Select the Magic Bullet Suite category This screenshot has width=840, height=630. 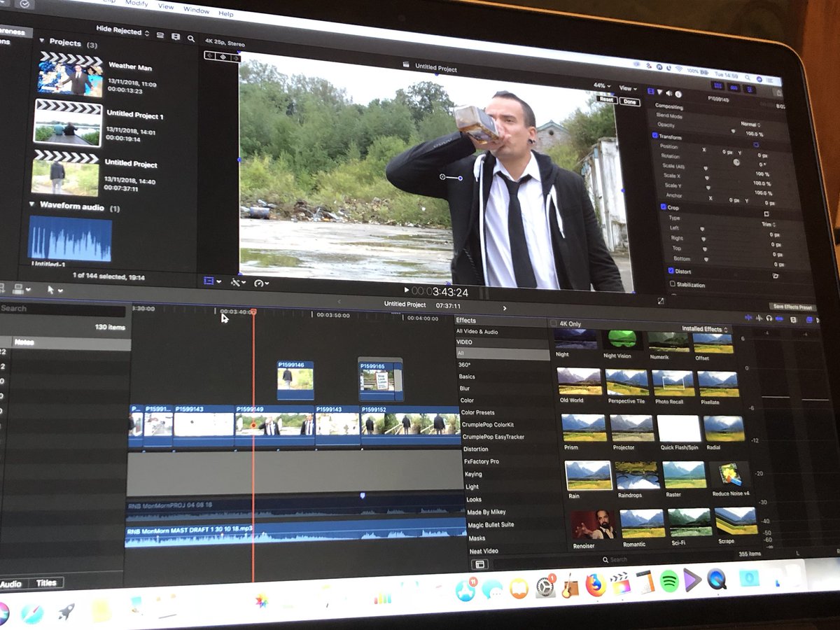(x=490, y=525)
